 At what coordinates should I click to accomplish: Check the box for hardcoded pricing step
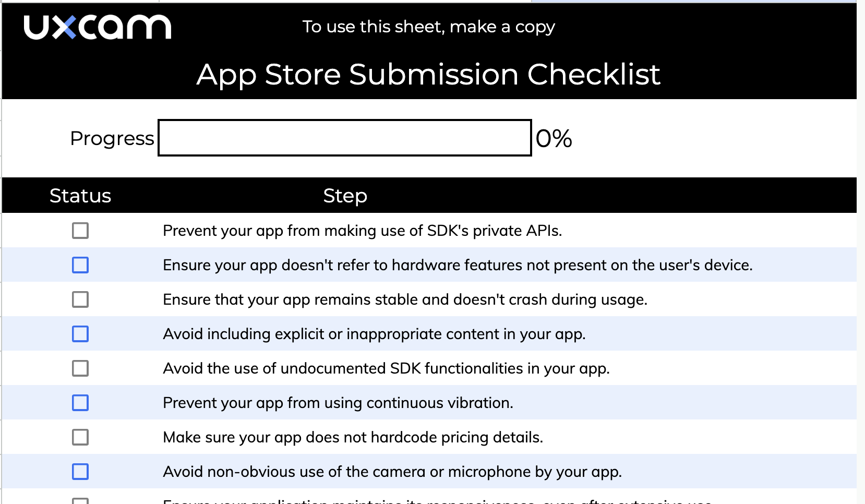point(79,437)
